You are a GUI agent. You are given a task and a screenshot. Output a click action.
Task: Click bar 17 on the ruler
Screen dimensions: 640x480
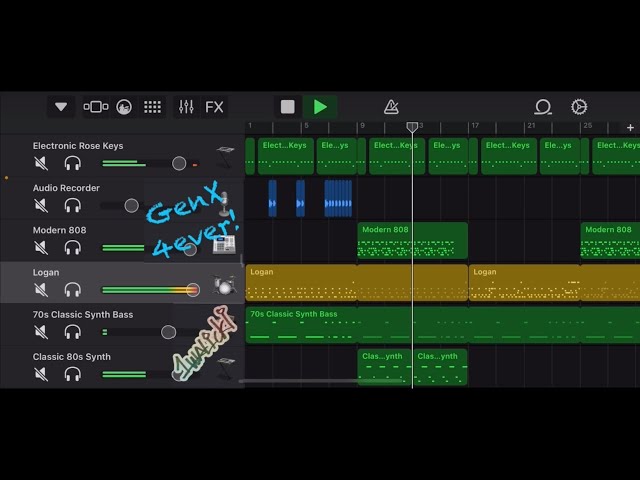[x=475, y=126]
